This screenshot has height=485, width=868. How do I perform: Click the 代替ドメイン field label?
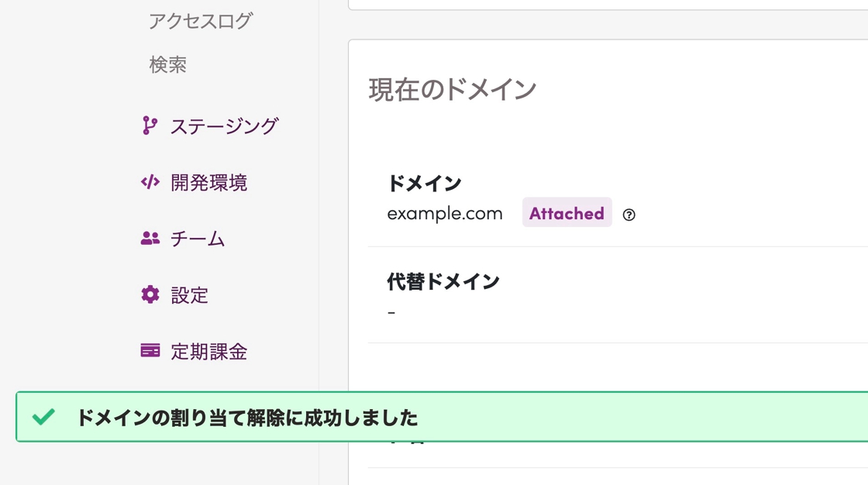click(443, 281)
